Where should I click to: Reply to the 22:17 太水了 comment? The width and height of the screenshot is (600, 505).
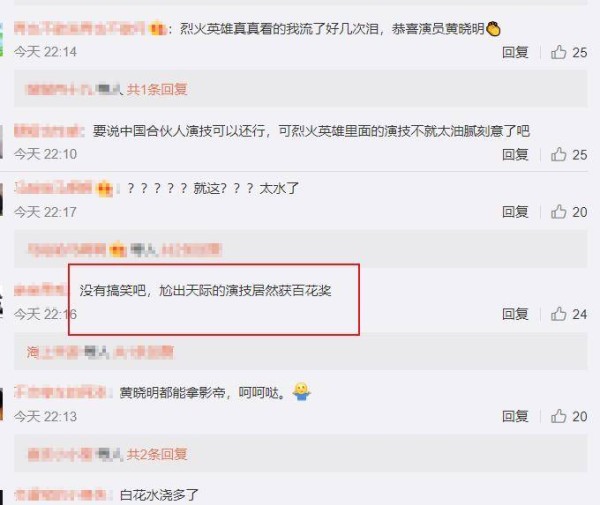click(515, 212)
